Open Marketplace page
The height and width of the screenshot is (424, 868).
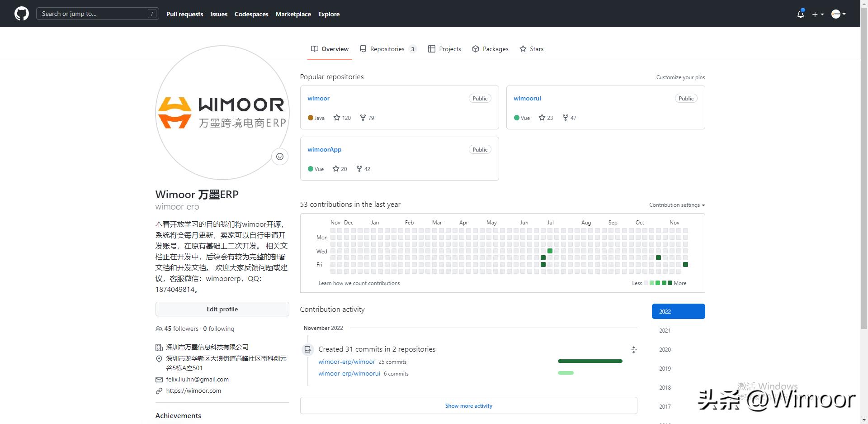click(293, 14)
